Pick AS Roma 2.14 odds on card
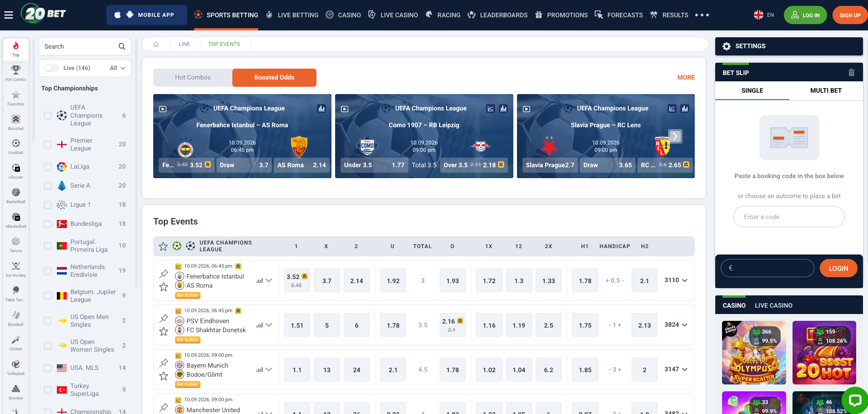Image resolution: width=868 pixels, height=414 pixels. coord(301,165)
